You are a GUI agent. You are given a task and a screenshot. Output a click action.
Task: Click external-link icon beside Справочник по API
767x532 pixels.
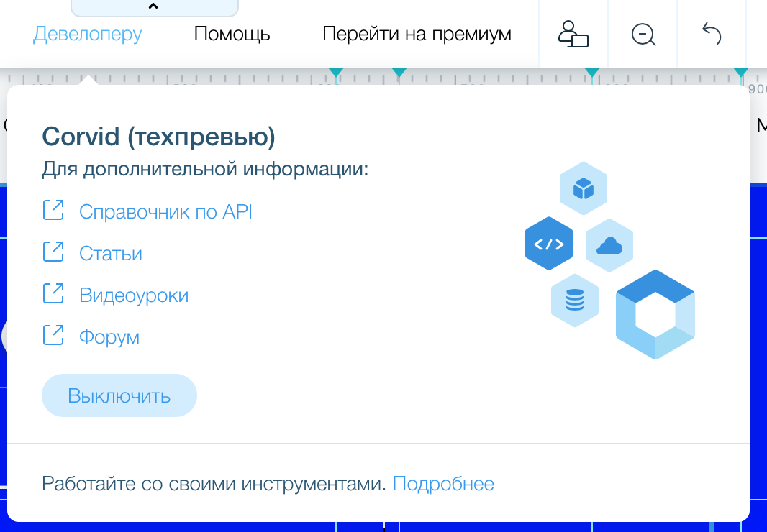point(53,210)
